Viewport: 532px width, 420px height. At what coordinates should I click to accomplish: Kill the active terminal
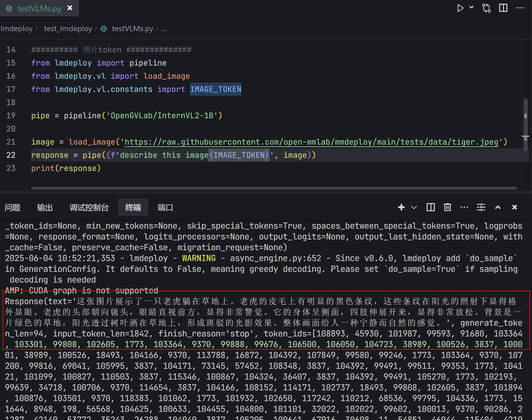[447, 207]
